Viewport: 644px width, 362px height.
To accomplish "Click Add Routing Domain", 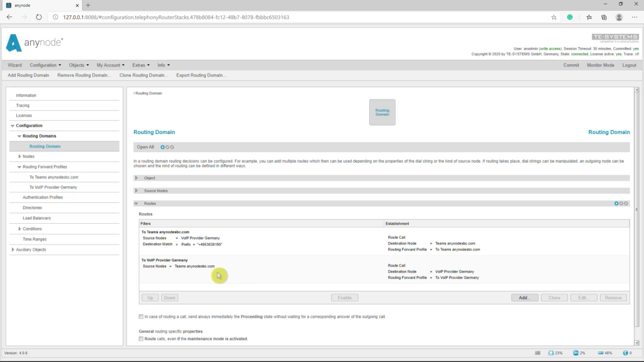I will (x=28, y=75).
